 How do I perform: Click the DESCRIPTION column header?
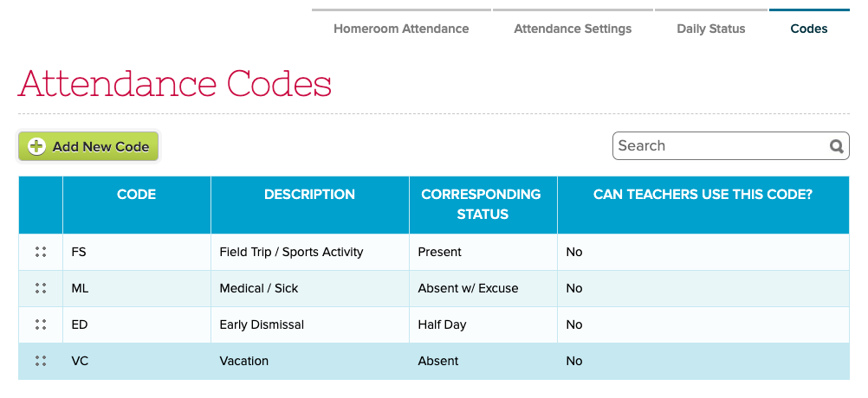tap(309, 195)
